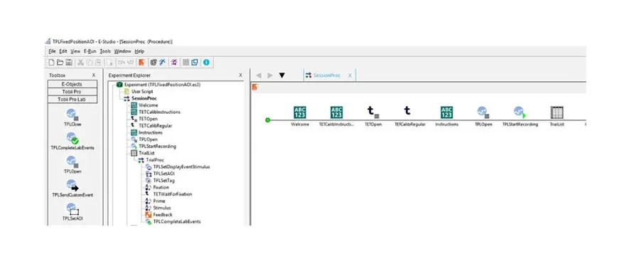The image size is (644, 269).
Task: Open the View menu
Action: pyautogui.click(x=75, y=51)
